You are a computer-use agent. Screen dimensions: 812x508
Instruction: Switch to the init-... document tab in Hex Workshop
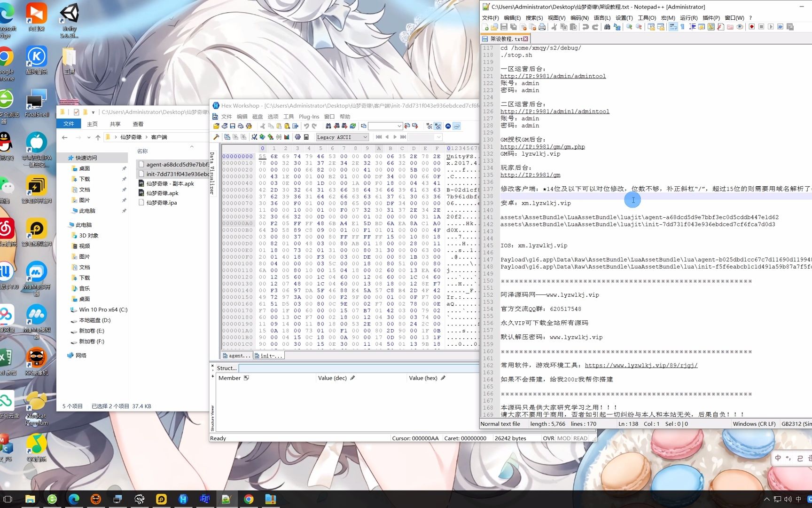(x=269, y=356)
